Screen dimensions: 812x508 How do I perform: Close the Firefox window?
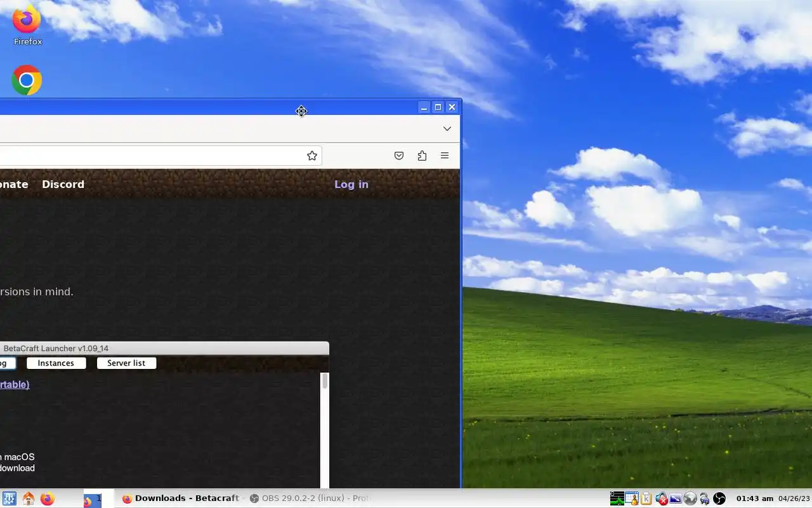(x=452, y=107)
